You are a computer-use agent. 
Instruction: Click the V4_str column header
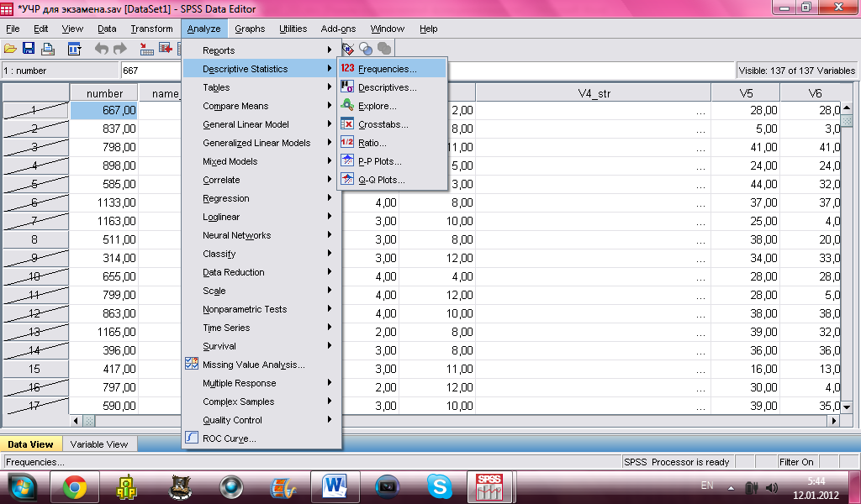(594, 93)
